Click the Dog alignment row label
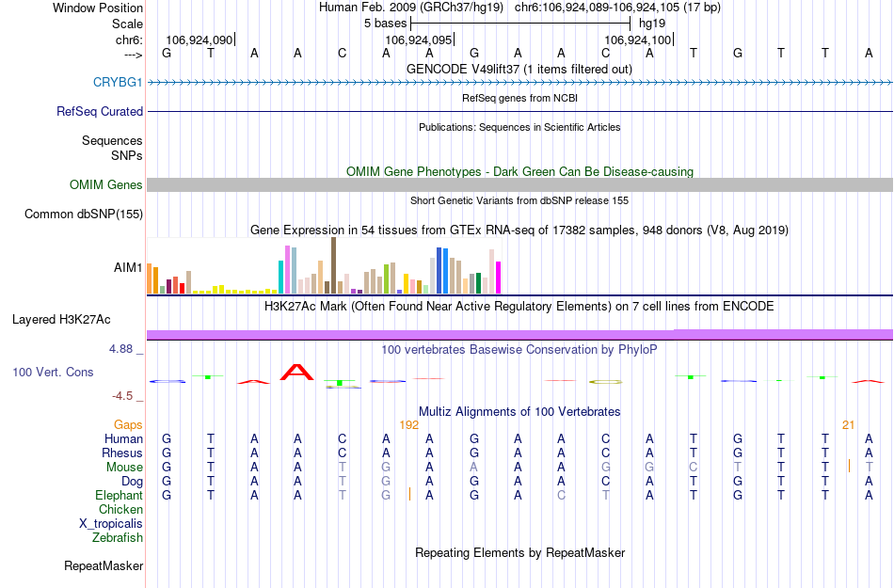The image size is (894, 588). pyautogui.click(x=132, y=482)
